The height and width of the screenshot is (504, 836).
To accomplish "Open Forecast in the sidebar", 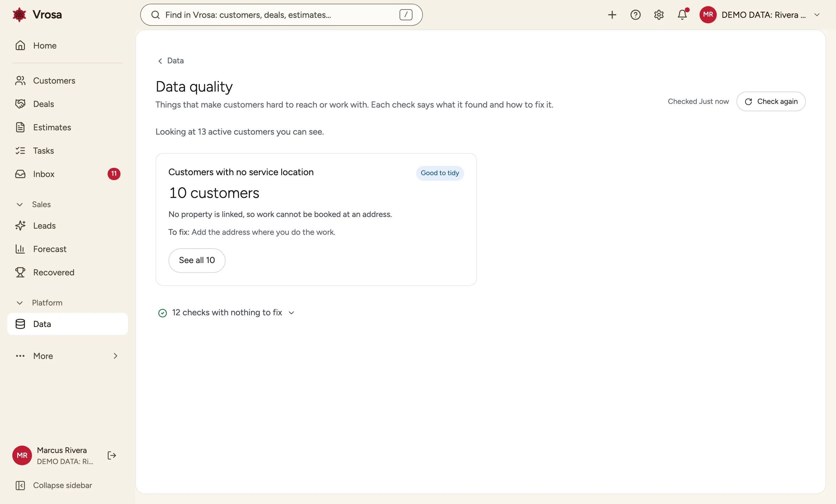I will pos(68,249).
